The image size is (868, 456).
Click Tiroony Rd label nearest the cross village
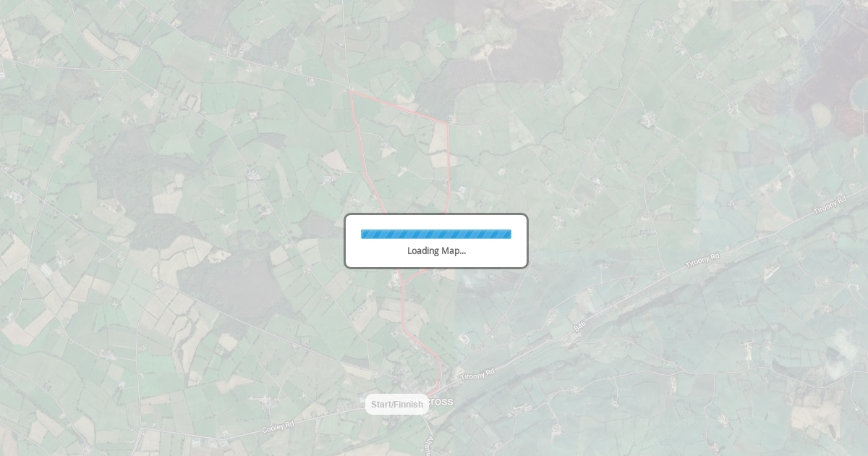pyautogui.click(x=478, y=375)
